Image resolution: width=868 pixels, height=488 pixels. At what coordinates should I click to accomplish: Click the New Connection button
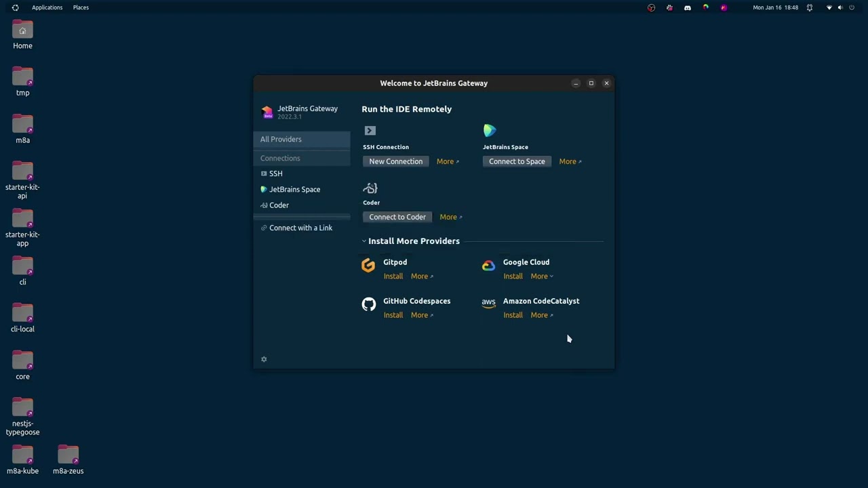tap(396, 161)
